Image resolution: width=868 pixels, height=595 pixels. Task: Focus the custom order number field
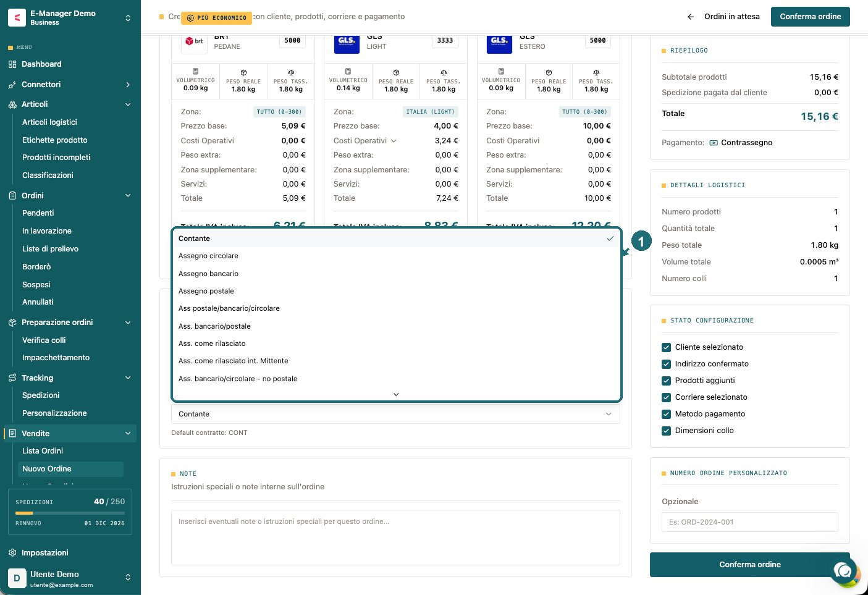pyautogui.click(x=750, y=522)
